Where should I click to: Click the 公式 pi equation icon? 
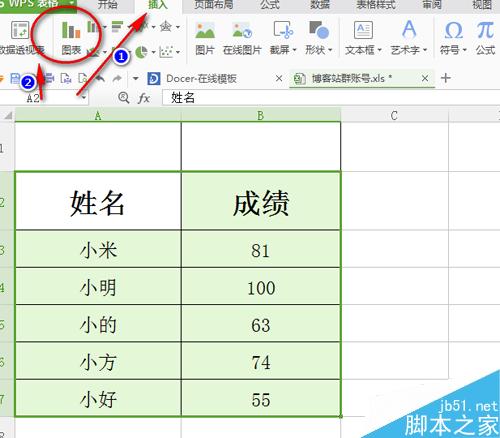tap(485, 30)
